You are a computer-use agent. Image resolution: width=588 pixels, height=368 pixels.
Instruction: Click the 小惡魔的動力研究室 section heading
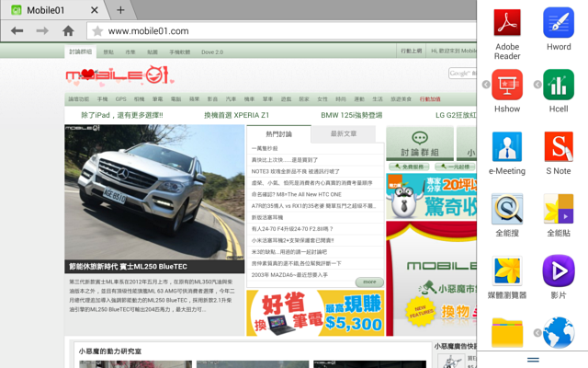110,351
